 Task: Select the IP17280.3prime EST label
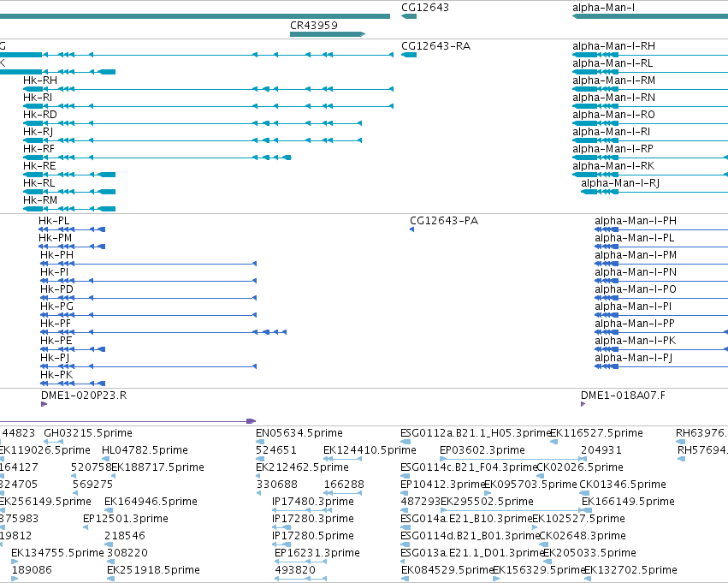click(x=313, y=520)
